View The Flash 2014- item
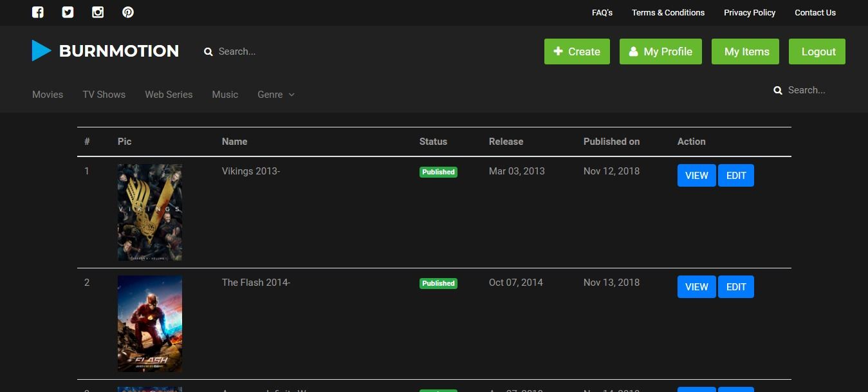The image size is (868, 392). (697, 286)
